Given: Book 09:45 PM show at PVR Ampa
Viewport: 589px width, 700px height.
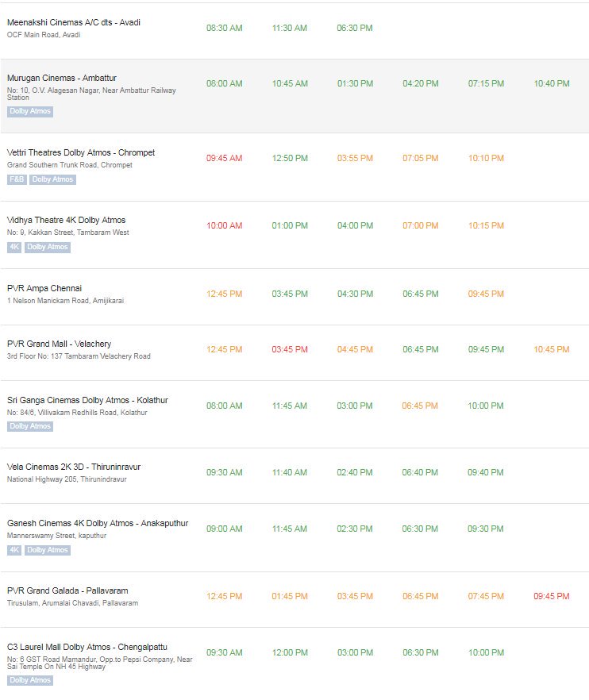Looking at the screenshot, I should (486, 294).
